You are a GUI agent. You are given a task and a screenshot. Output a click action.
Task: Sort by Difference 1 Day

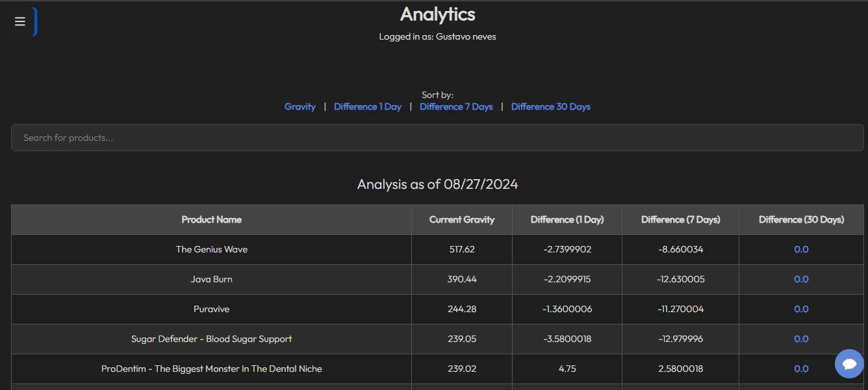368,106
